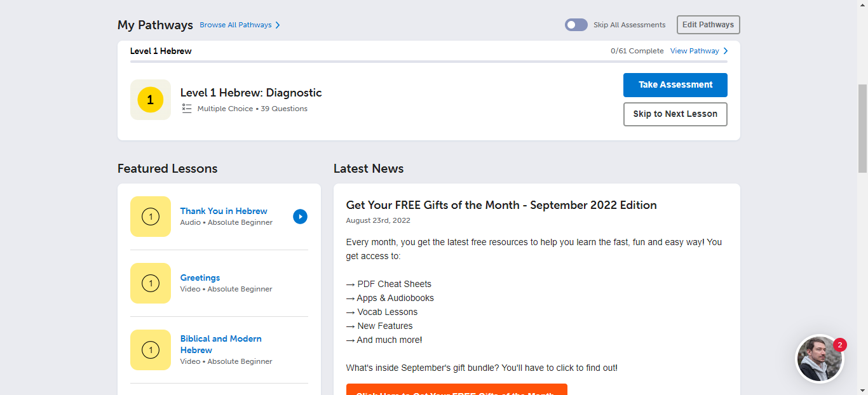
Task: Click the chevron next to Browse All Pathways
Action: click(x=278, y=25)
